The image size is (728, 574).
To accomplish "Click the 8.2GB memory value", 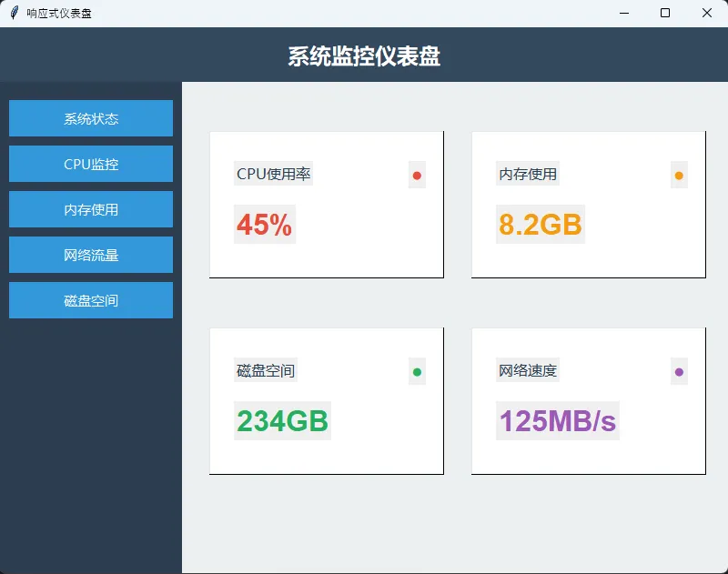I will [540, 225].
